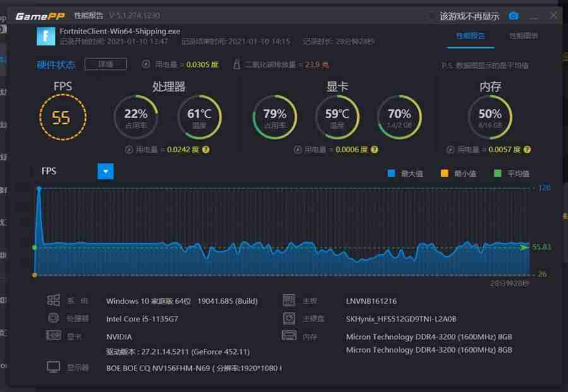The height and width of the screenshot is (392, 568).
Task: Click the 26 minimum value label
Action: [542, 274]
